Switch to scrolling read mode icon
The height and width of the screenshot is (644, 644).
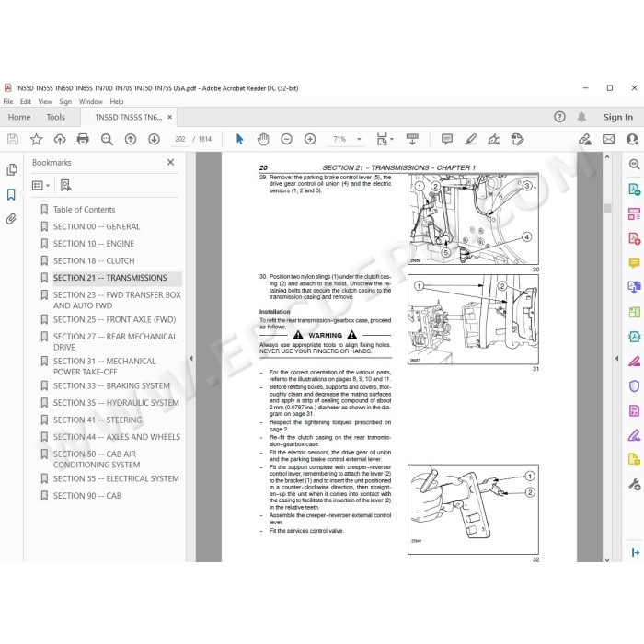click(412, 139)
